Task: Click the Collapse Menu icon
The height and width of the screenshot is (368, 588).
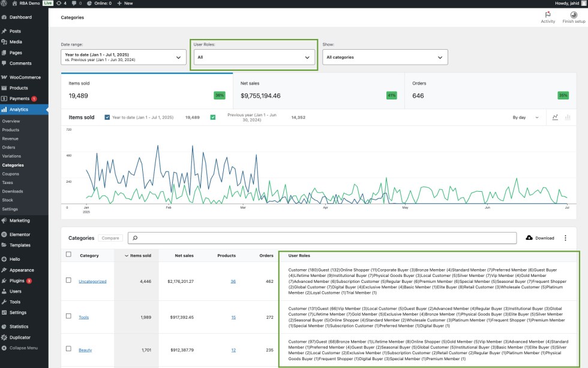Action: [x=5, y=348]
